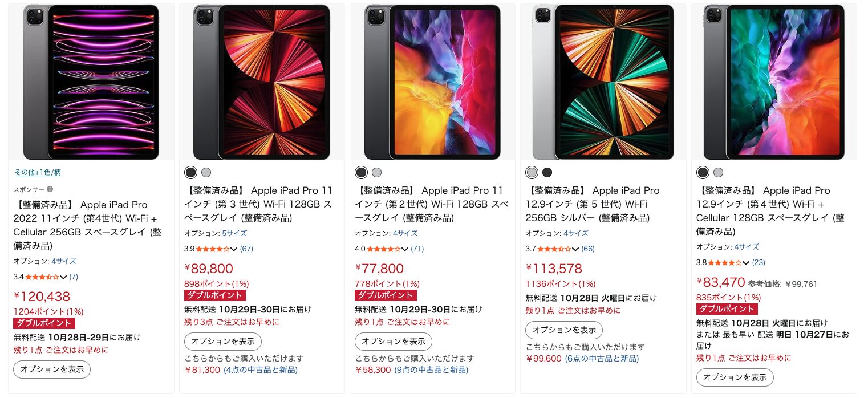Pick the space gray swatch for the 12.9-inch 5th gen iPad
Screen dimensions: 868x398
pos(547,172)
